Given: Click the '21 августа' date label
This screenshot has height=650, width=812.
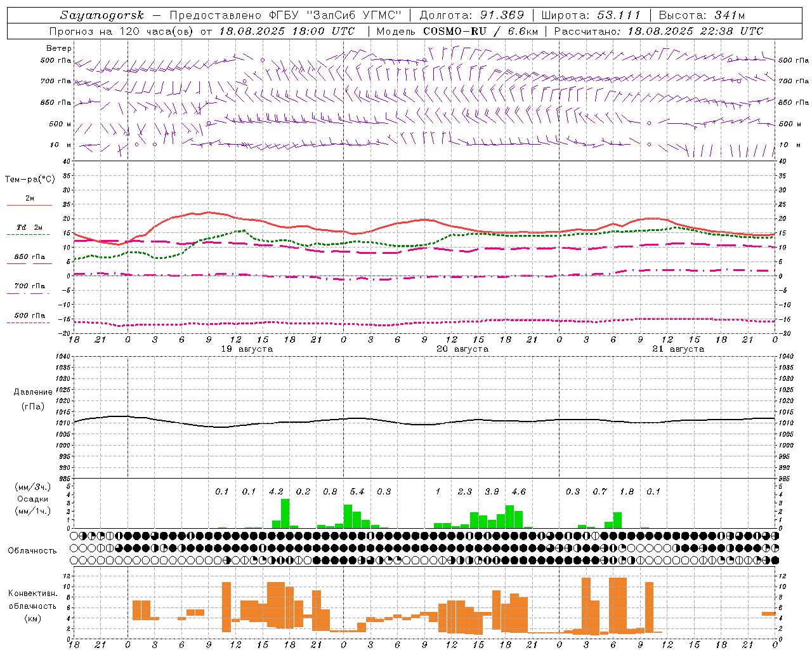Looking at the screenshot, I should pos(678,349).
